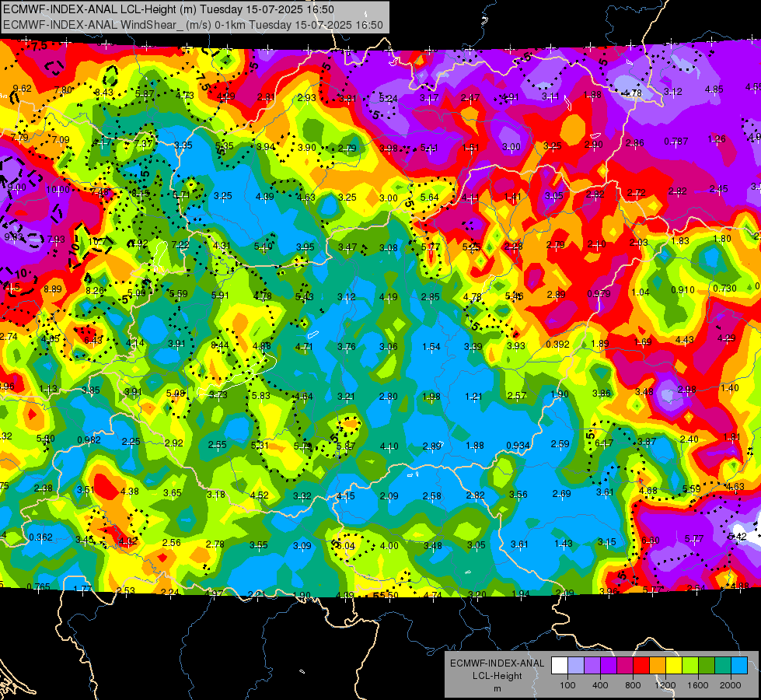761x700 pixels.
Task: Click the grid value 5.64
Action: tap(430, 198)
